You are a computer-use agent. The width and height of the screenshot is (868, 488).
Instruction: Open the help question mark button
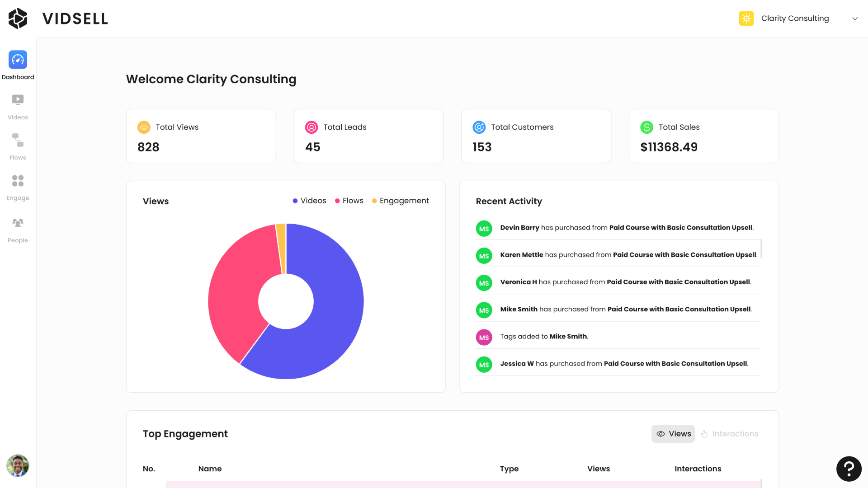[849, 469]
